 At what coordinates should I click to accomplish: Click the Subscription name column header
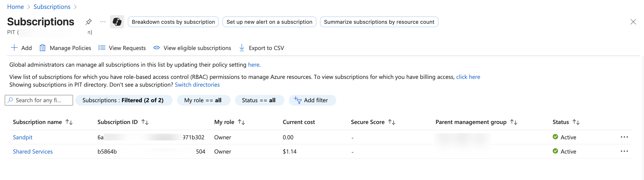tap(37, 122)
